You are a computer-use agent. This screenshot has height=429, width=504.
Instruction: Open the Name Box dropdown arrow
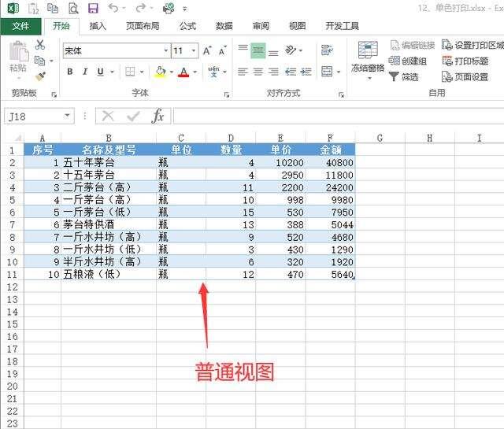point(67,116)
